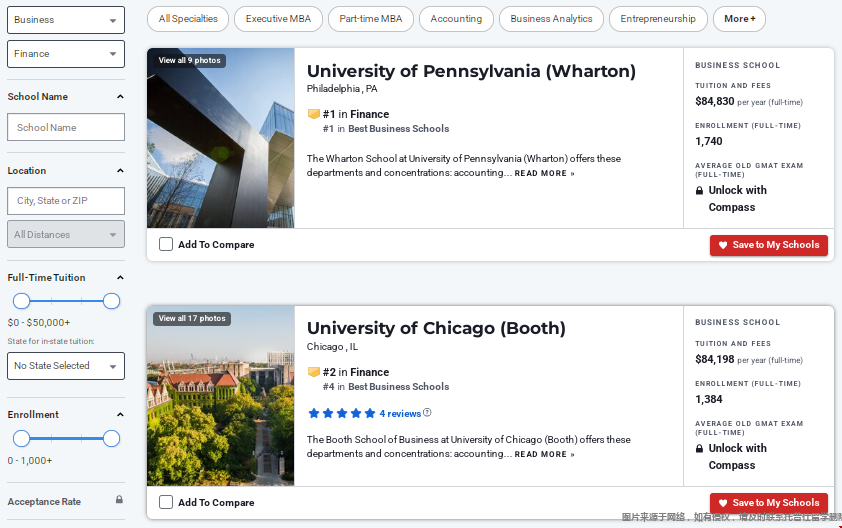The width and height of the screenshot is (842, 528).
Task: Click the reviews info icon for Booth
Action: click(427, 412)
